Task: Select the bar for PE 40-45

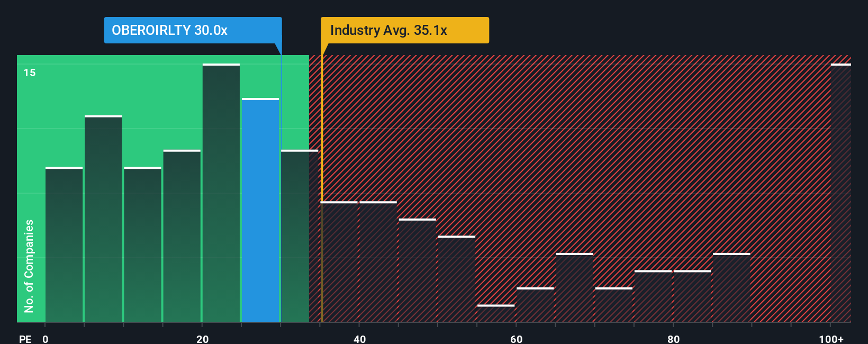Action: point(378,262)
